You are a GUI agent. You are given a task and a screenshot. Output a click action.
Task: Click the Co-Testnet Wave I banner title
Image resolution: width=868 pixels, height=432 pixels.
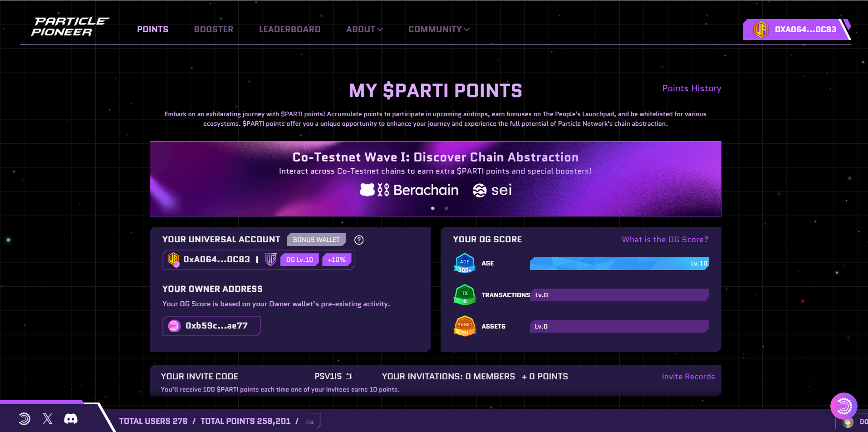point(436,157)
